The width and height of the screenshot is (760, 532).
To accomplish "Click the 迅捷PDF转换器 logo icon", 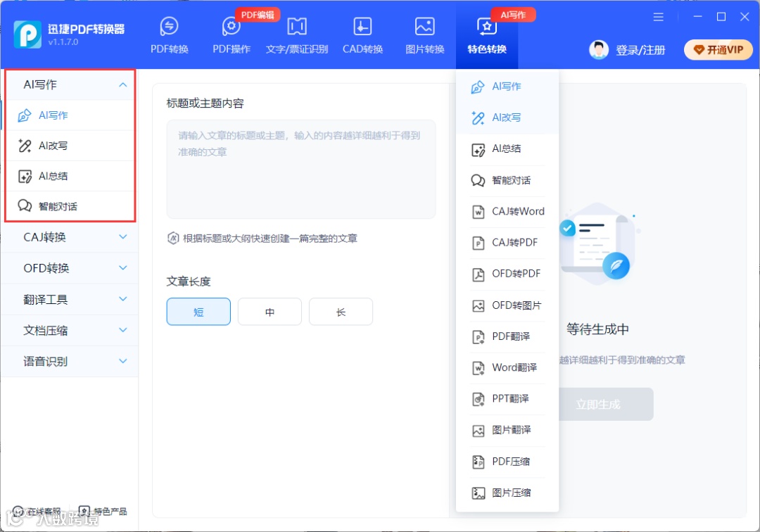I will click(27, 34).
